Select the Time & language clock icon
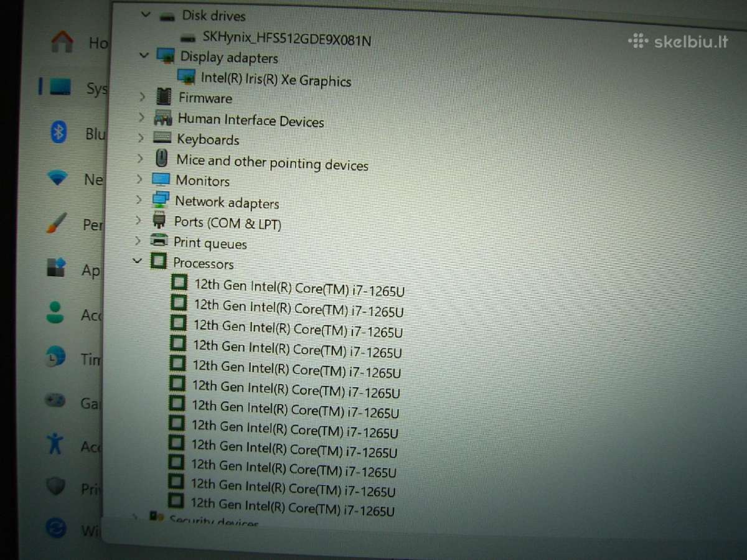The width and height of the screenshot is (747, 560). (55, 357)
